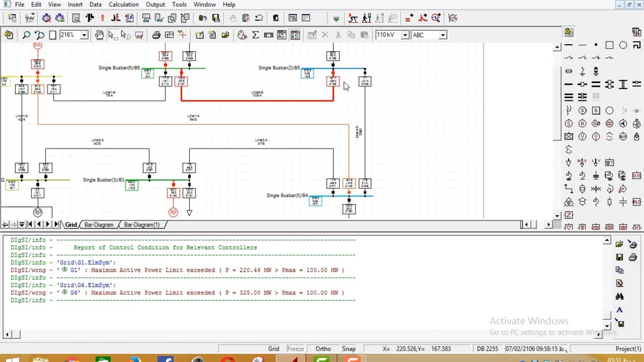Toggle Snap mode in status bar

coord(349,349)
